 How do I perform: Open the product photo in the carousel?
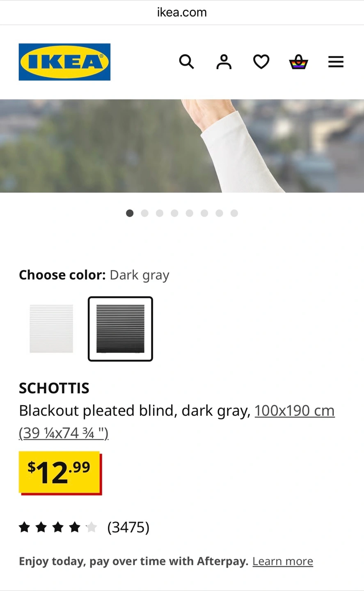click(182, 146)
